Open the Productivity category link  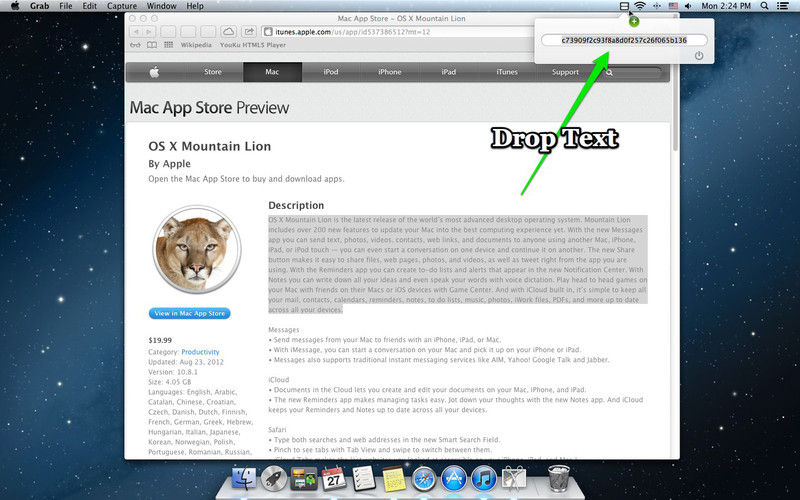pos(200,352)
